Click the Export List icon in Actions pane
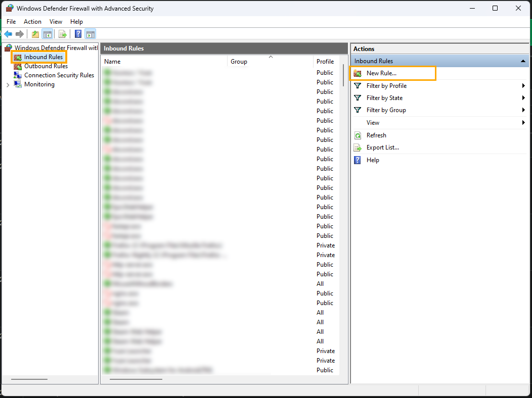 click(358, 147)
